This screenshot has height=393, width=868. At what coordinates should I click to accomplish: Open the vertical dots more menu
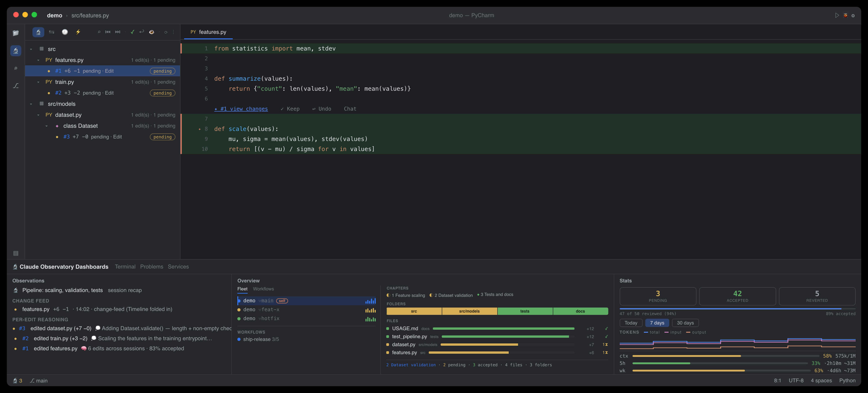(174, 32)
